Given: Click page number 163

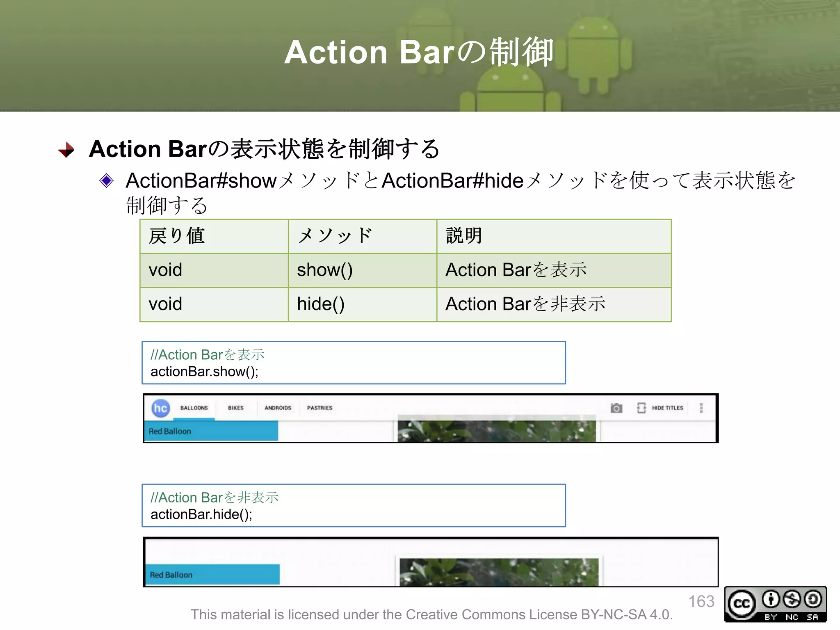Looking at the screenshot, I should 701,601.
